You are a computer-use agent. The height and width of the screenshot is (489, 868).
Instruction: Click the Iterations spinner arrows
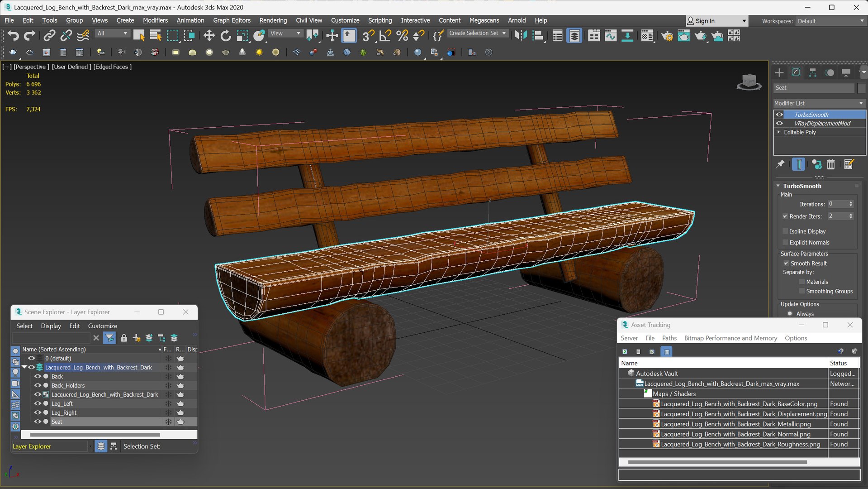(x=851, y=204)
